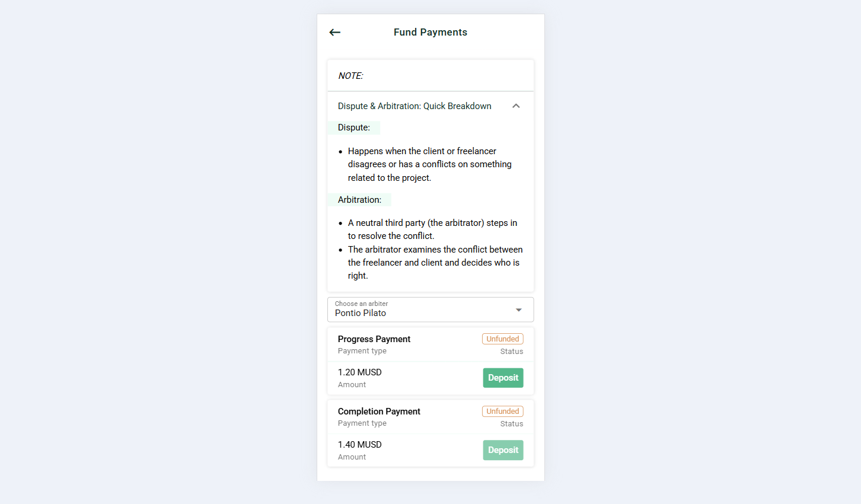
Task: Click Unfunded badge on Completion Payment
Action: click(502, 412)
